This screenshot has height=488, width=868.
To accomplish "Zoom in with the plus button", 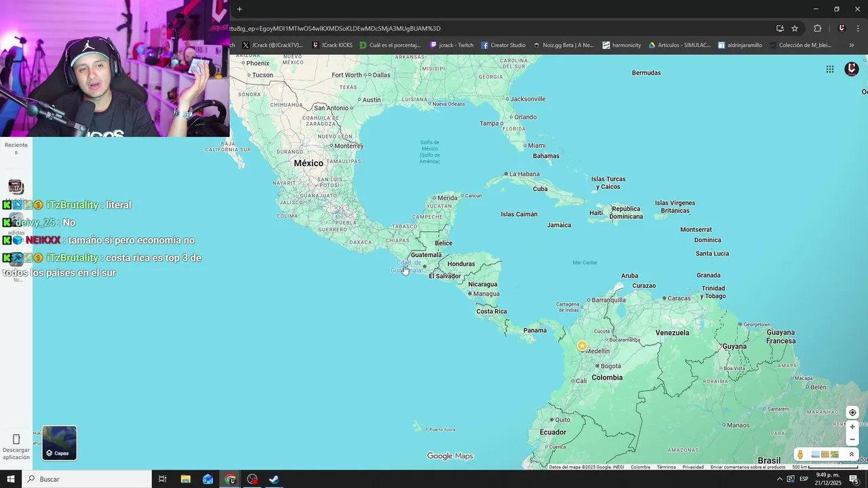I will 852,427.
